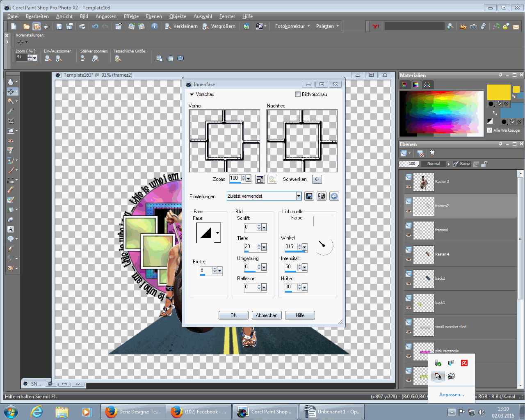The width and height of the screenshot is (525, 420).
Task: Hide the Raster 2 layer
Action: [x=409, y=187]
